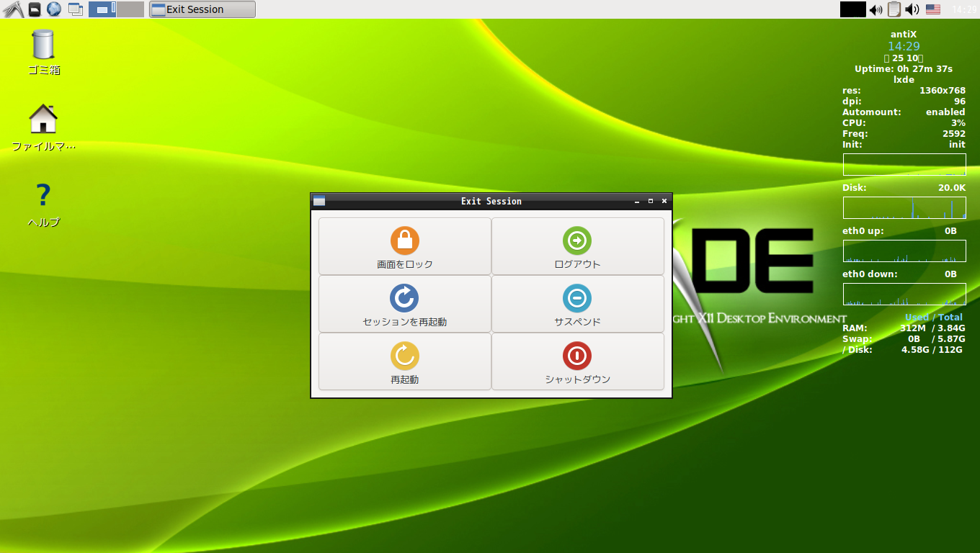Click the eth0 up graph in conky
The width and height of the screenshot is (980, 553).
(x=904, y=251)
